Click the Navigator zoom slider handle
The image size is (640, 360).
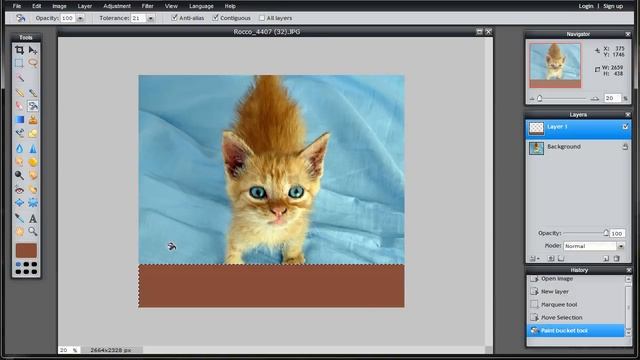540,98
